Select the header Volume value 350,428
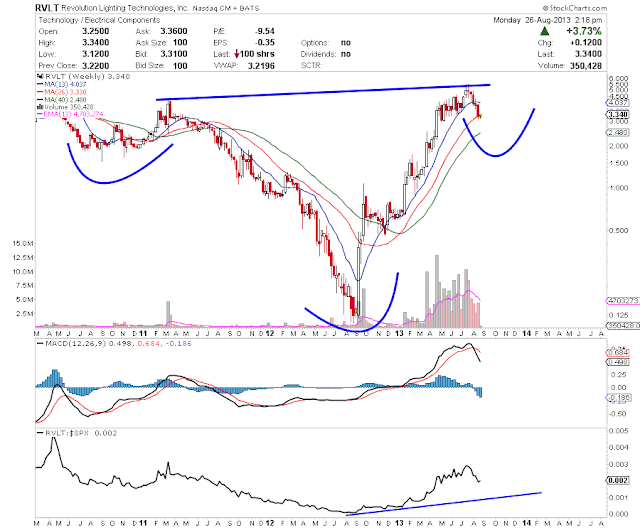640x530 pixels. coord(586,66)
